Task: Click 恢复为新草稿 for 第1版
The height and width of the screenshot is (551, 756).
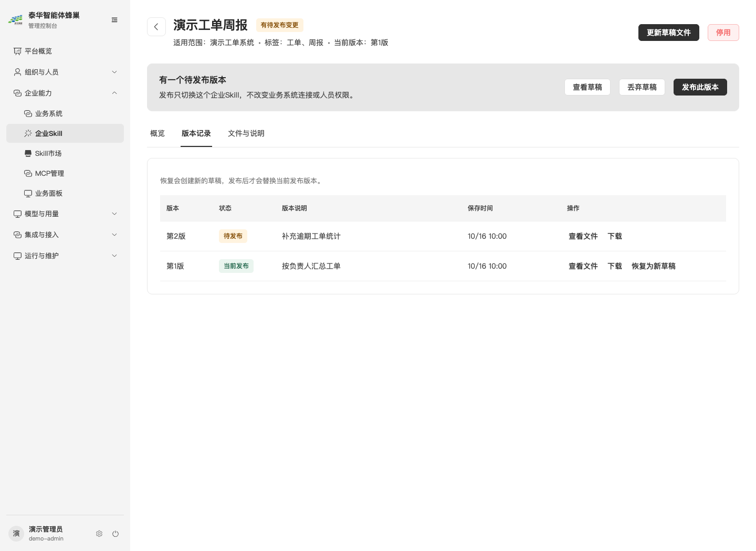Action: tap(654, 266)
